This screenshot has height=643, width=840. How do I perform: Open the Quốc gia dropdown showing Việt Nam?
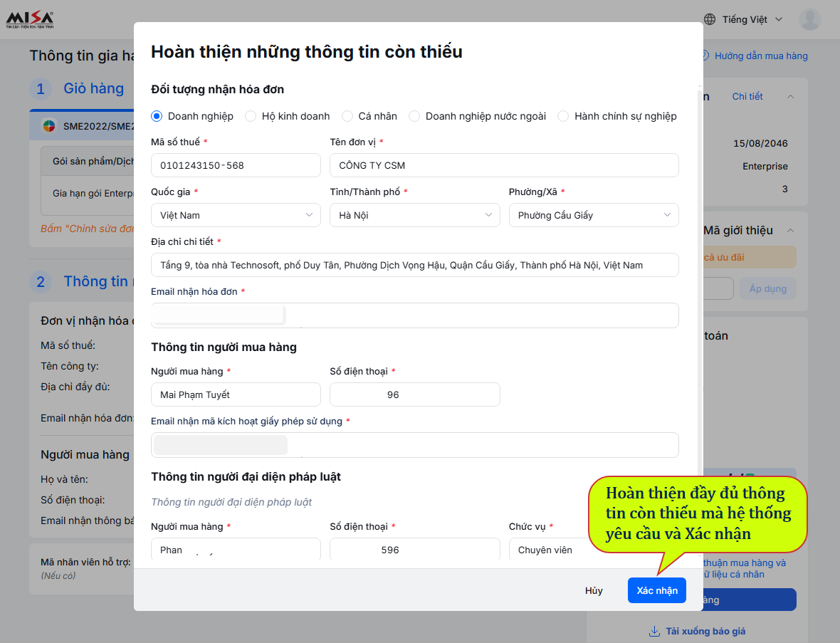coord(236,215)
